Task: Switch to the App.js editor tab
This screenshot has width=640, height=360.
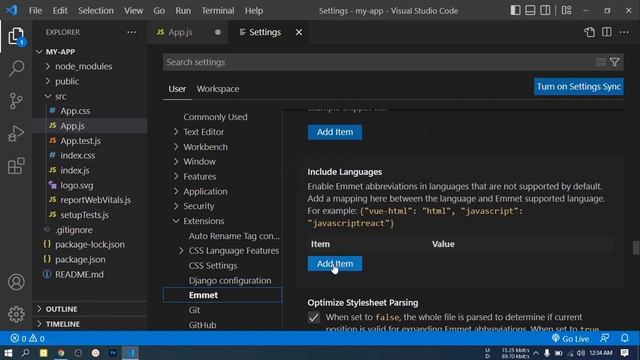Action: tap(180, 32)
